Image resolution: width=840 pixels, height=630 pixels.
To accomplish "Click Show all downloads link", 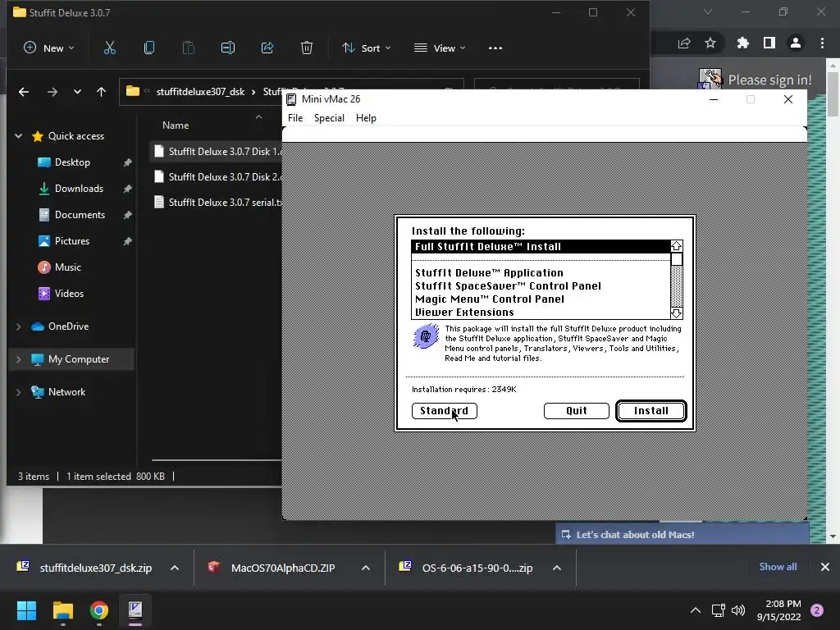I will point(778,567).
